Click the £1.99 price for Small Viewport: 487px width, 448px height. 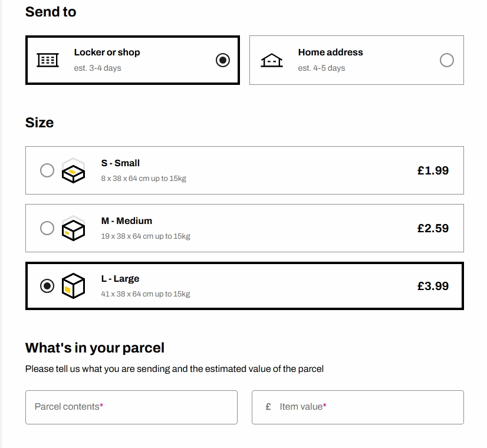point(433,170)
